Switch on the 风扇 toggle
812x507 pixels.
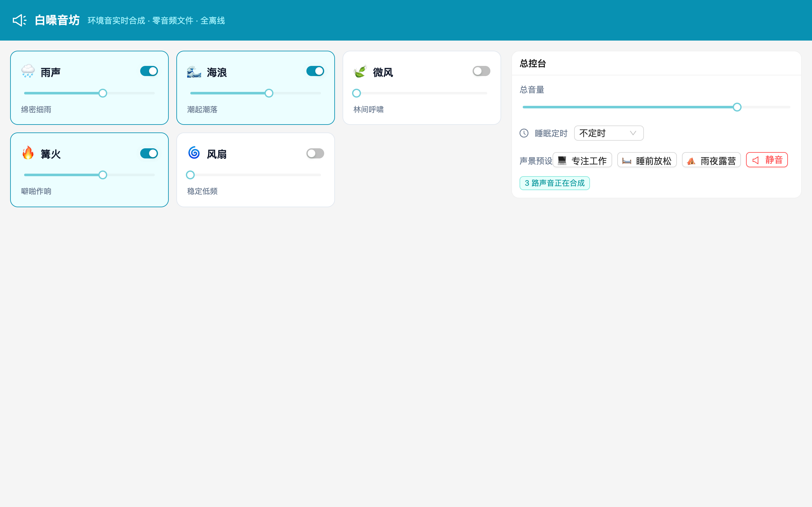tap(315, 153)
